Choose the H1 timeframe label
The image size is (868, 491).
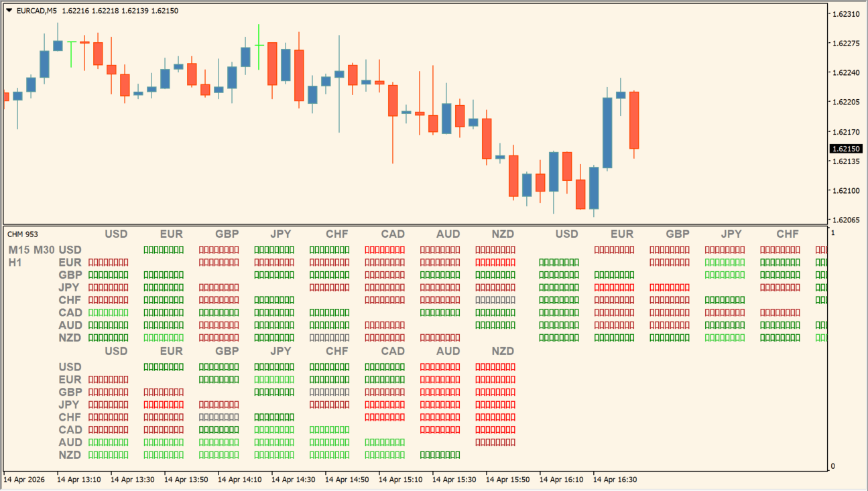tap(15, 263)
